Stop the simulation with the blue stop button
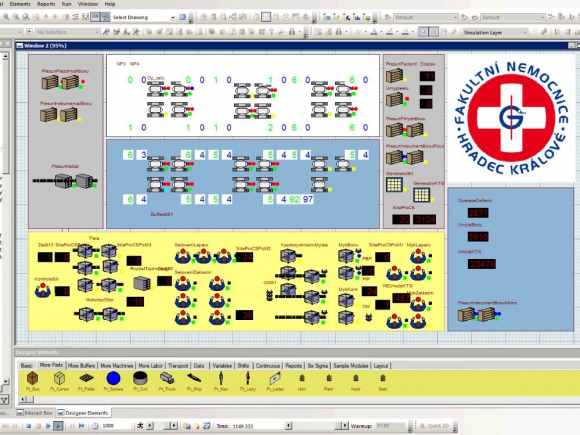This screenshot has height=435, width=580. pyautogui.click(x=28, y=426)
